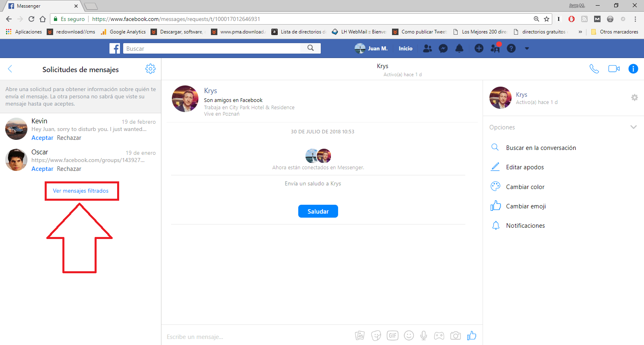Screen dimensions: 644x345
Task: Open the sticker picker icon
Action: pos(376,335)
